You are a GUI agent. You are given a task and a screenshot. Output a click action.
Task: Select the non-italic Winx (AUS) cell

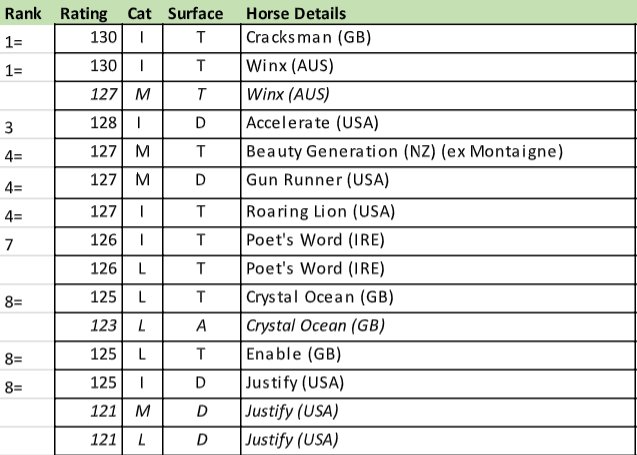[438, 67]
